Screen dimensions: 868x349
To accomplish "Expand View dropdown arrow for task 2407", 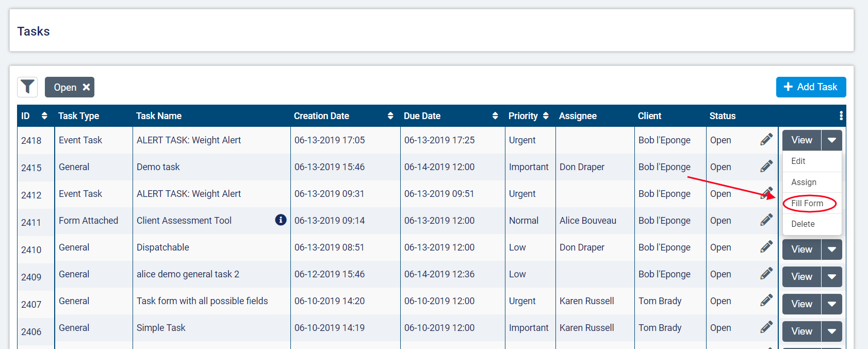I will coord(831,304).
